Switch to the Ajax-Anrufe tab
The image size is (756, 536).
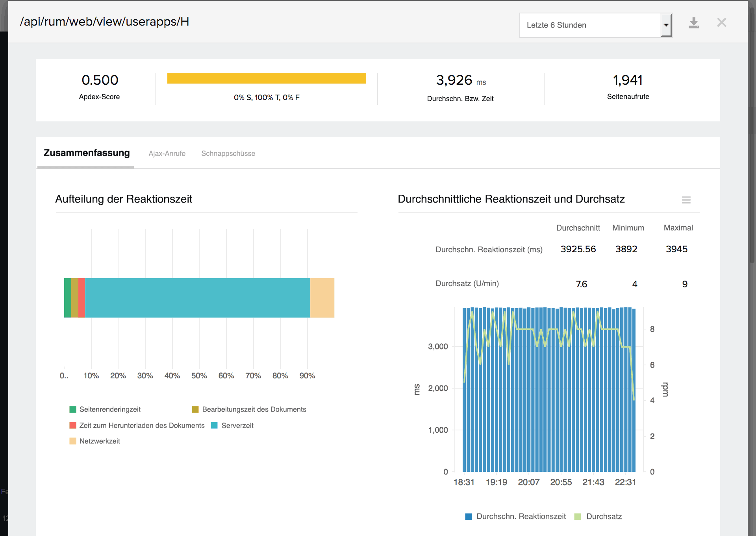coord(167,153)
